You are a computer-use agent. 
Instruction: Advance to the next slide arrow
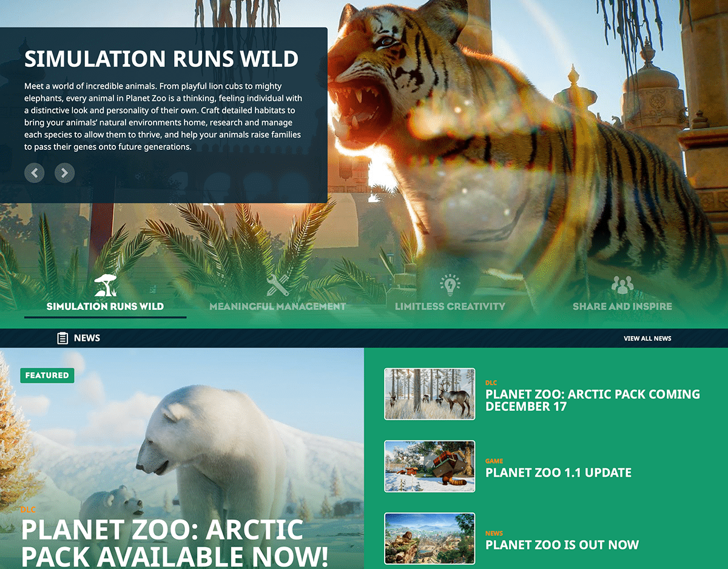[x=65, y=173]
